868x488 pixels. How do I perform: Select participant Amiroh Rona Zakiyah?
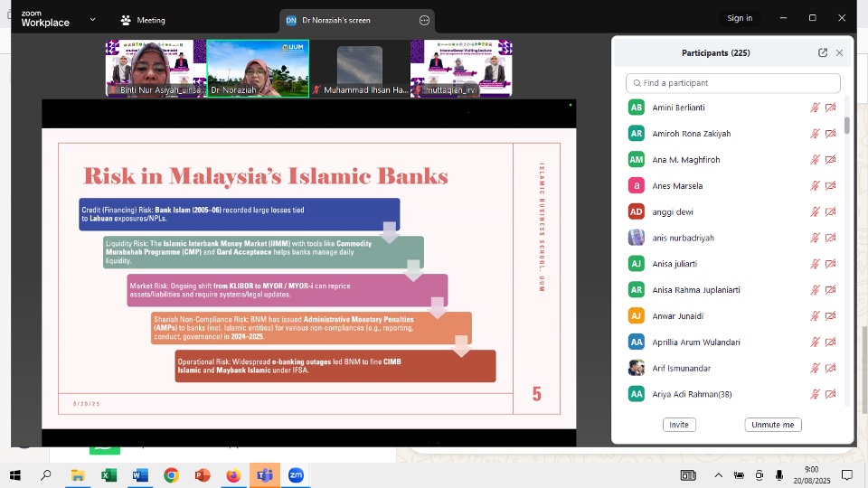point(733,134)
